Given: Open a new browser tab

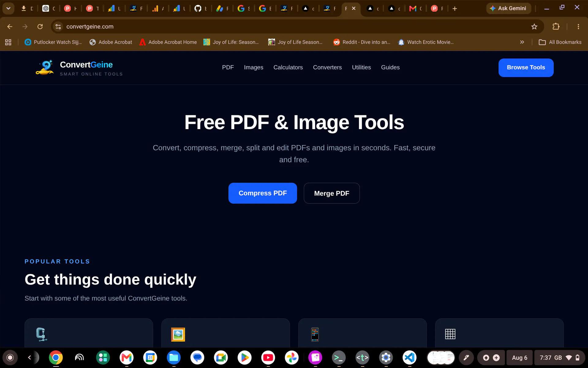Looking at the screenshot, I should point(455,9).
